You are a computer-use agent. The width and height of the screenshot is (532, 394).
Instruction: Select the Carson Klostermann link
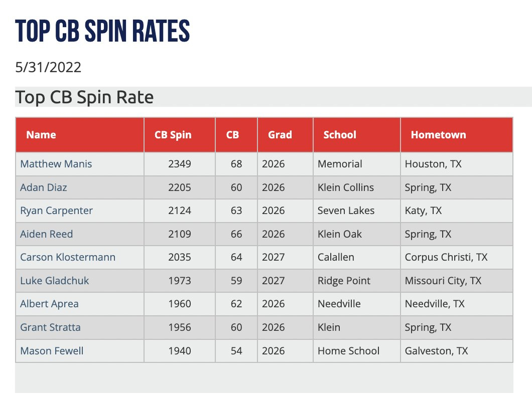tap(68, 257)
